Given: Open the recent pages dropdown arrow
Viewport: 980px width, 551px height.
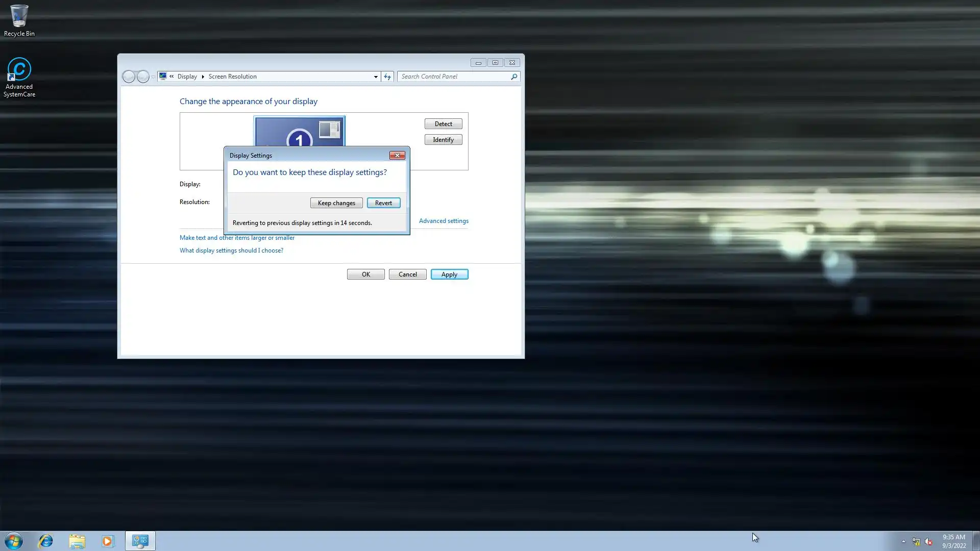Looking at the screenshot, I should [153, 77].
